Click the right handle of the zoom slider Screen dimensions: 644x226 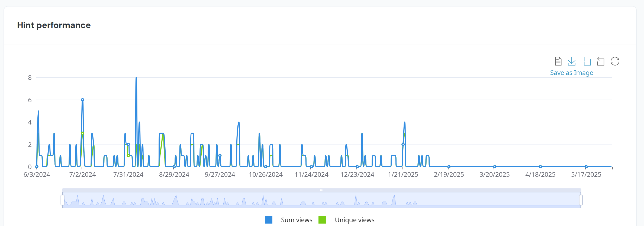581,200
